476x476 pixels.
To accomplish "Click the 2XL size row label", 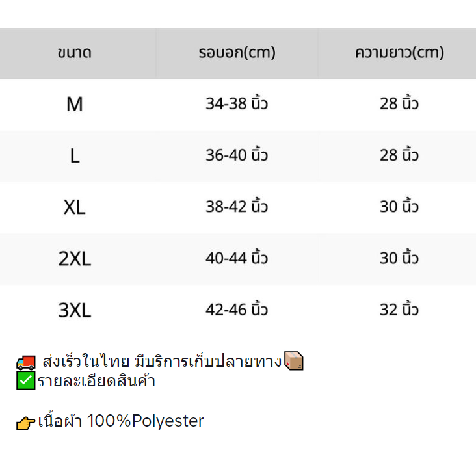I will click(x=75, y=259).
